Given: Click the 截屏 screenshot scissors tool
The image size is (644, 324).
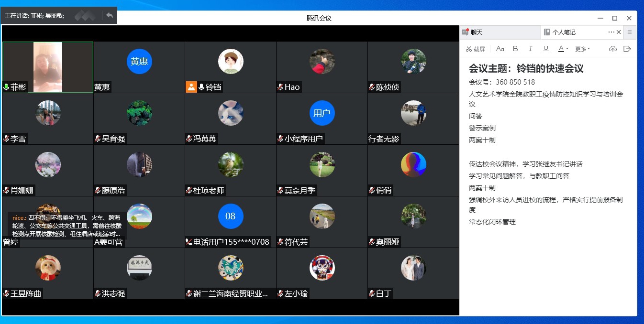Looking at the screenshot, I should point(475,49).
